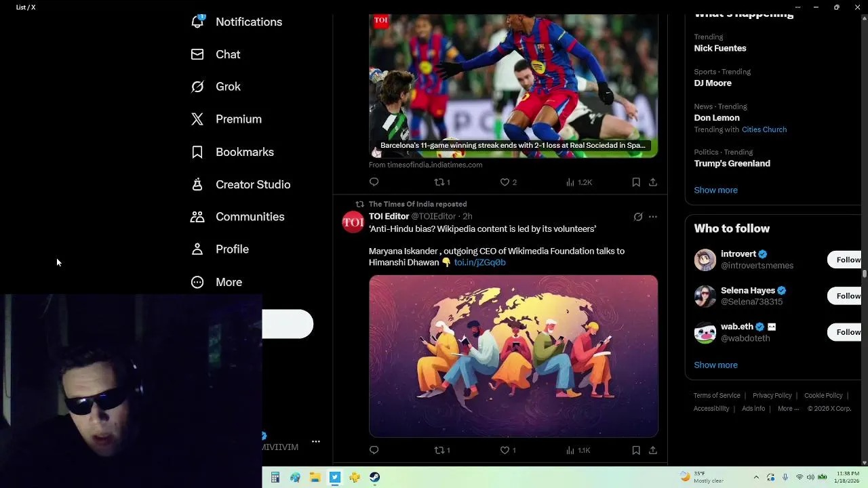This screenshot has width=868, height=488.
Task: Repost the TOI Editor Wikipedia post
Action: (442, 450)
